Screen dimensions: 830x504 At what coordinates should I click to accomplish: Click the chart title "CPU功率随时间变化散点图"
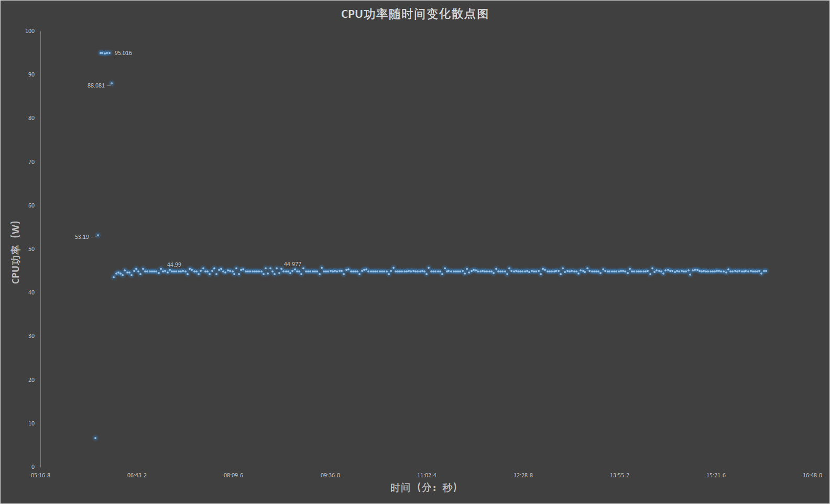[x=414, y=14]
